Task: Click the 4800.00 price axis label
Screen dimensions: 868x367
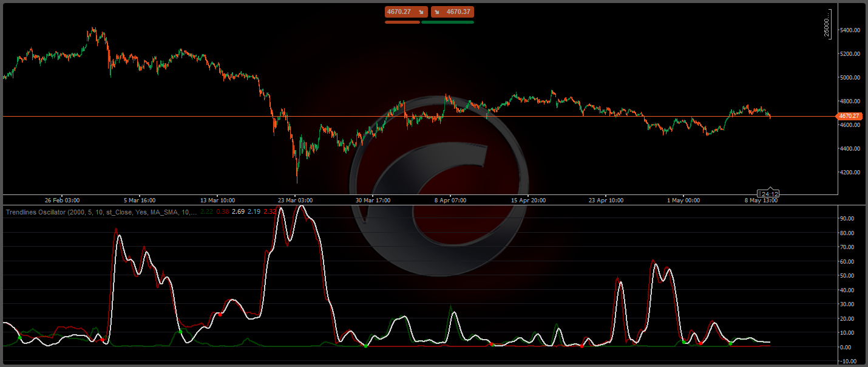Action: pos(850,101)
